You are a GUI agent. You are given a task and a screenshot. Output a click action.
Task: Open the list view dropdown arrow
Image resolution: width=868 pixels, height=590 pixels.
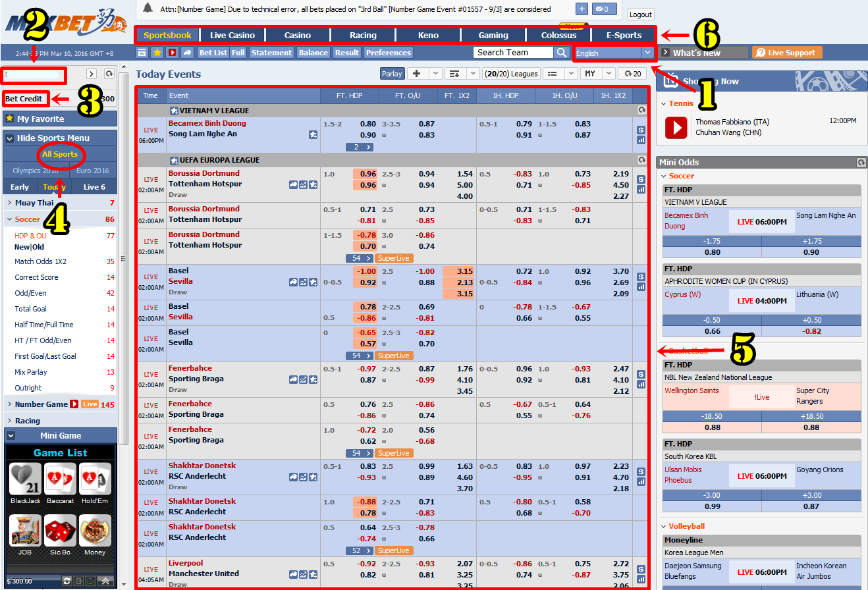570,74
